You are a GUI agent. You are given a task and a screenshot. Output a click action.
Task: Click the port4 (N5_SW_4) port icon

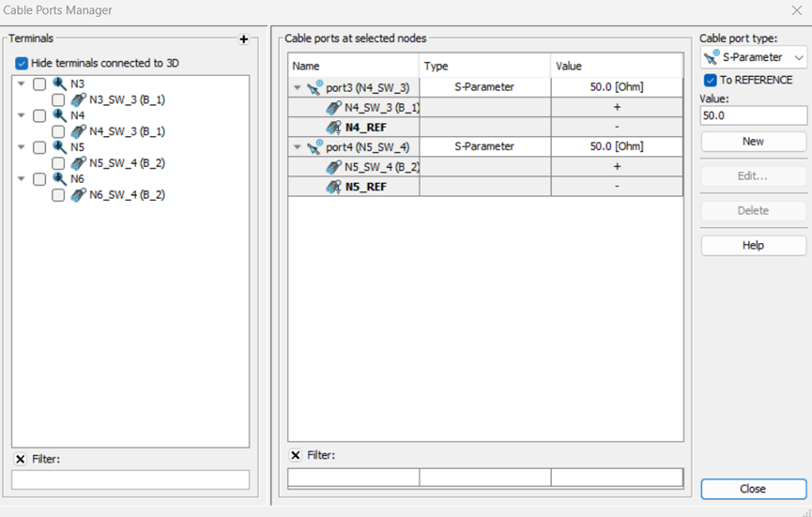pos(314,147)
